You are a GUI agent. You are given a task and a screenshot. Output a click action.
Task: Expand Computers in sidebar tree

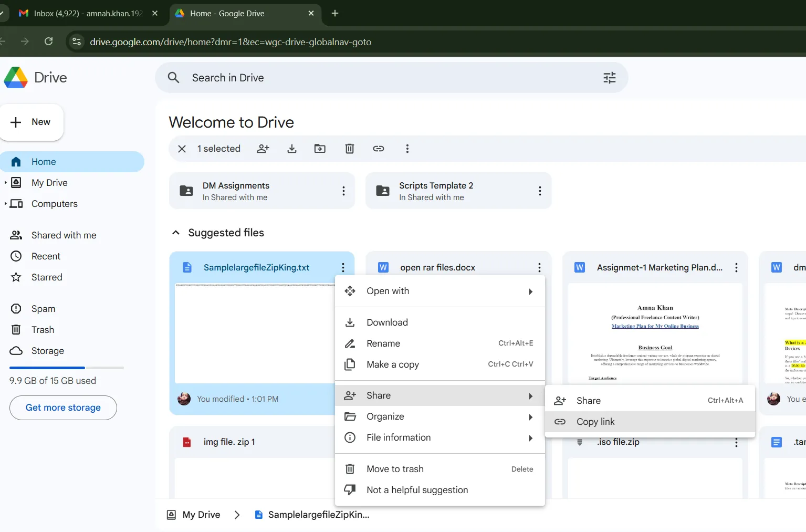pos(5,204)
